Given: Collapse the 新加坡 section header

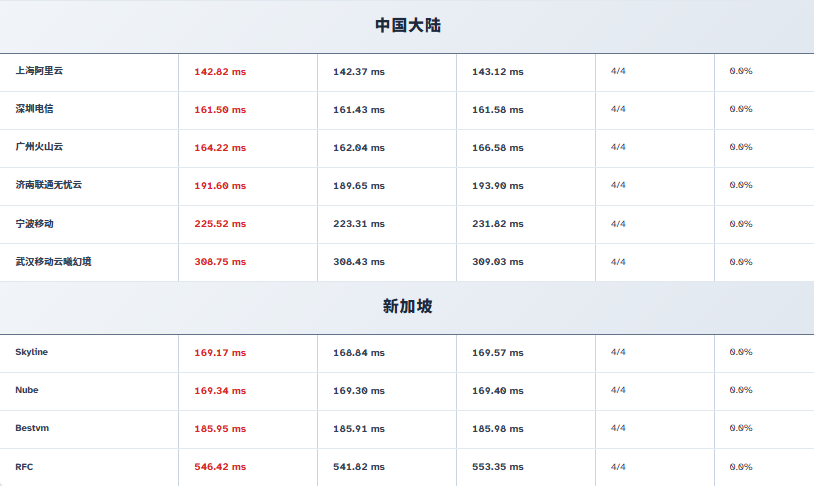Looking at the screenshot, I should (407, 307).
